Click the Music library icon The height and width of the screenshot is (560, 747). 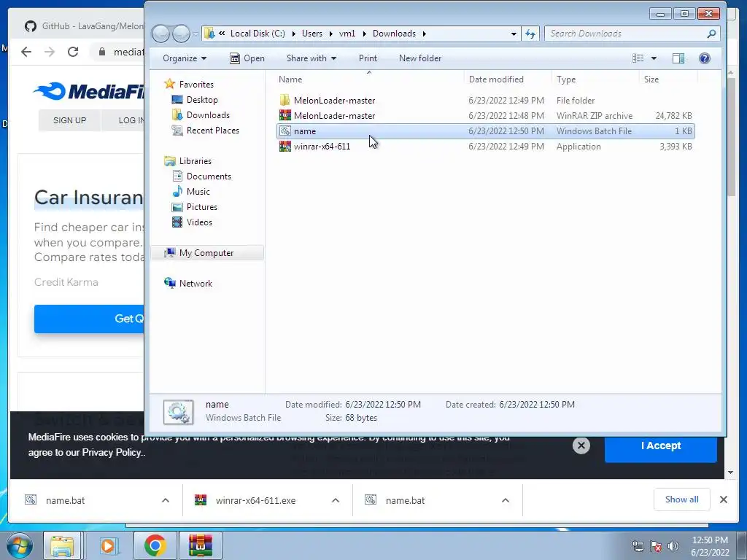tap(177, 192)
